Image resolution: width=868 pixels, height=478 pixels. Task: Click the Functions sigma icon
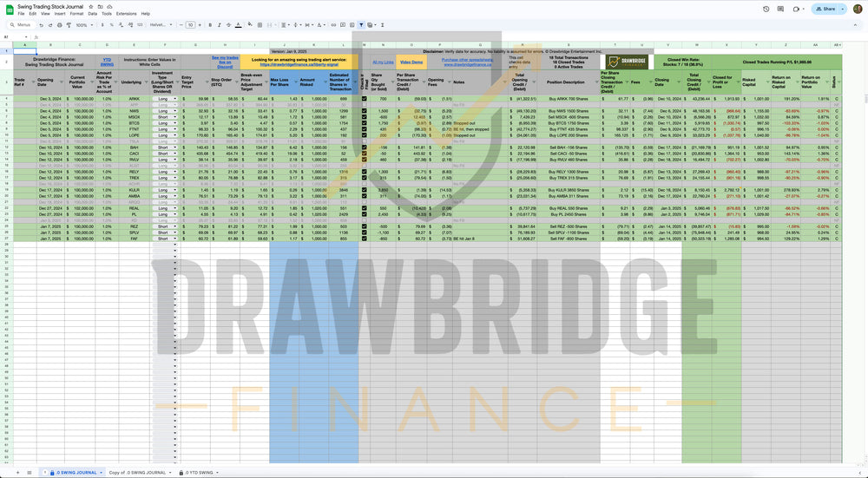[383, 25]
